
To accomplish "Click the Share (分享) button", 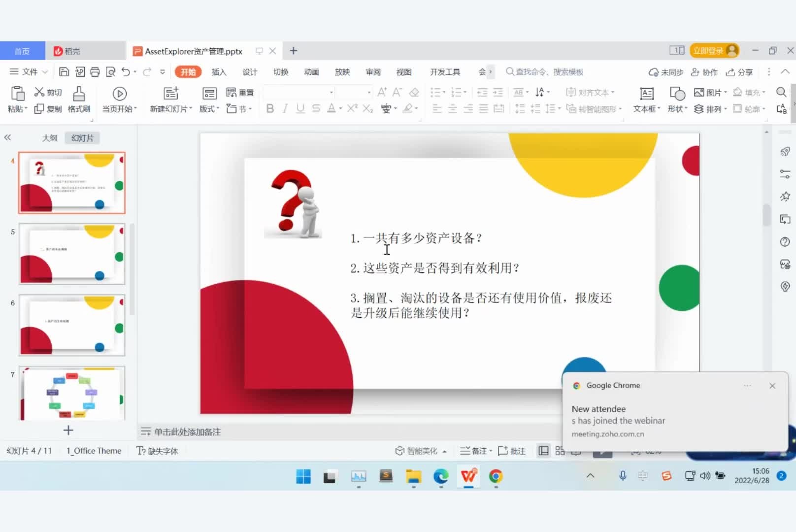I will [x=739, y=72].
